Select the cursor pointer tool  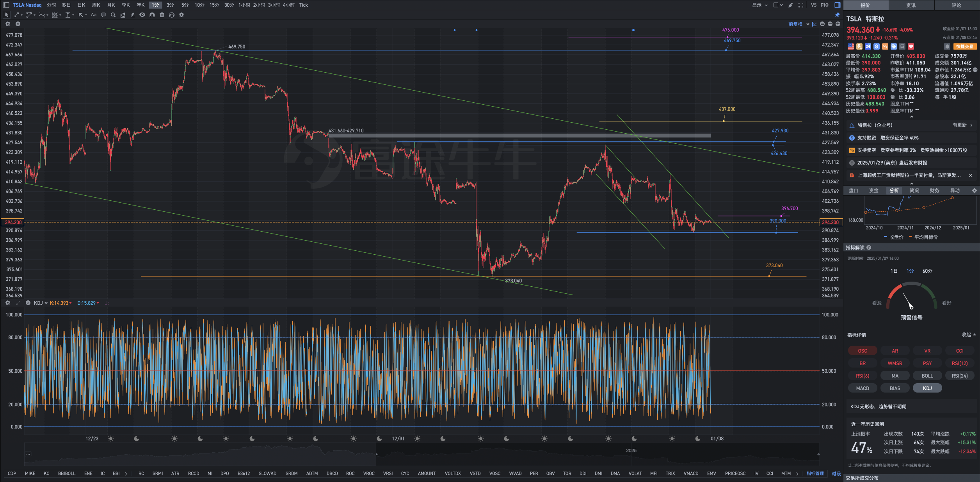pos(6,15)
